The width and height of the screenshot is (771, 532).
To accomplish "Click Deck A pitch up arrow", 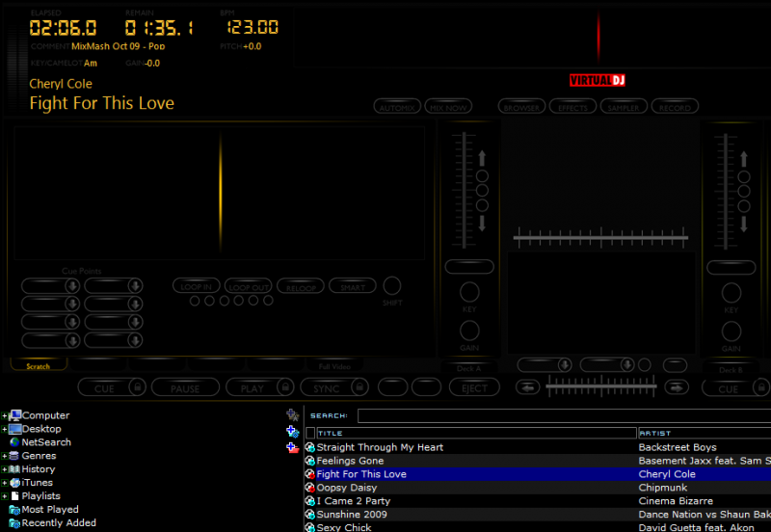I will [482, 158].
